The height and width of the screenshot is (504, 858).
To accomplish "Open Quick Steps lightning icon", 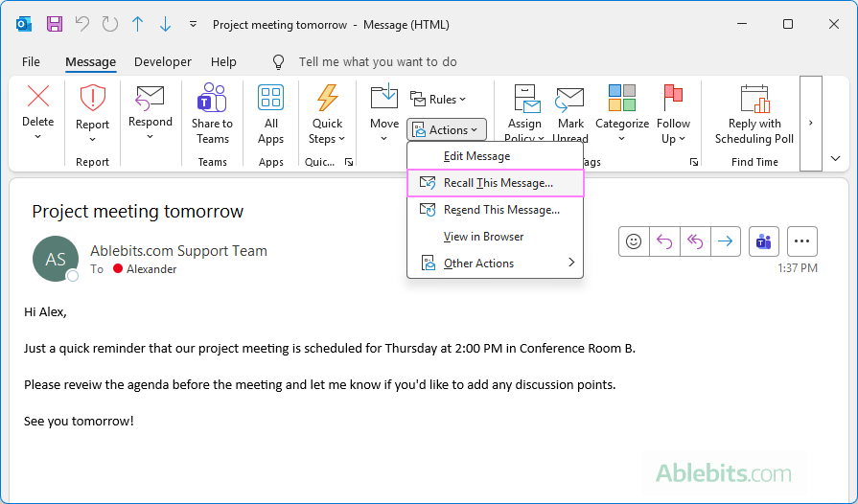I will pyautogui.click(x=327, y=98).
